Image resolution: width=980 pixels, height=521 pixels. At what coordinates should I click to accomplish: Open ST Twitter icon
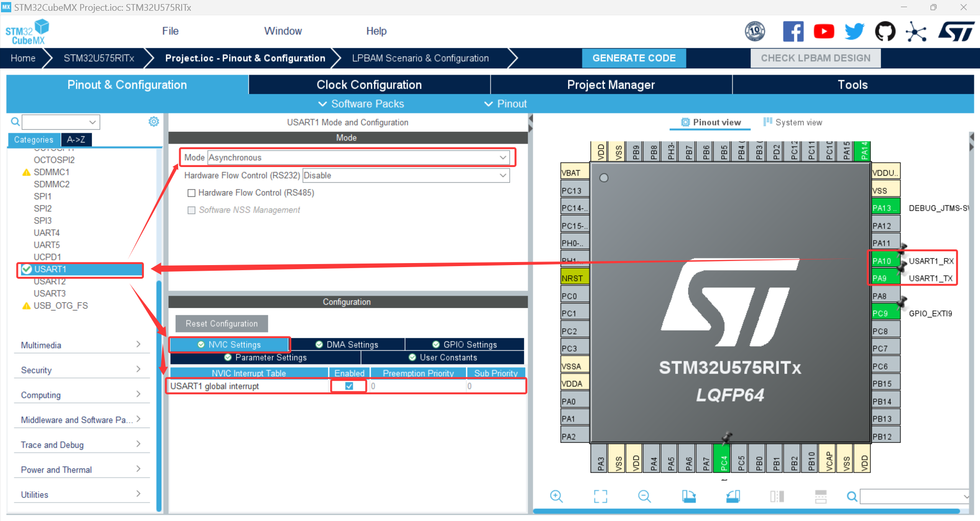point(854,32)
